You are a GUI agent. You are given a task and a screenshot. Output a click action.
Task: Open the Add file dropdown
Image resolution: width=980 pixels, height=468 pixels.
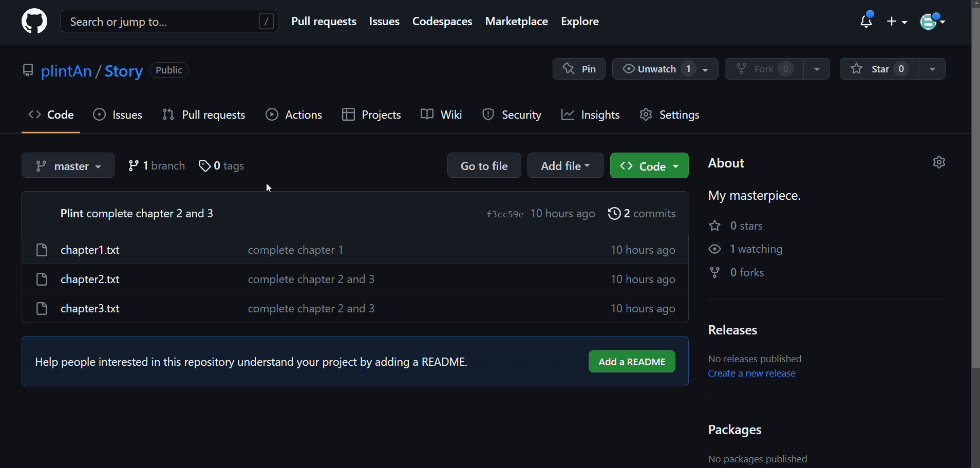(565, 165)
